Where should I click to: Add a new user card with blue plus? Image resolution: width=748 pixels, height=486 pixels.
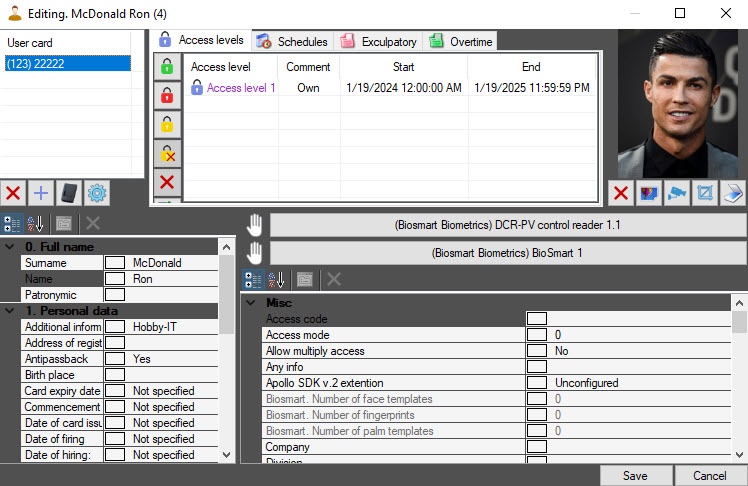coord(41,193)
